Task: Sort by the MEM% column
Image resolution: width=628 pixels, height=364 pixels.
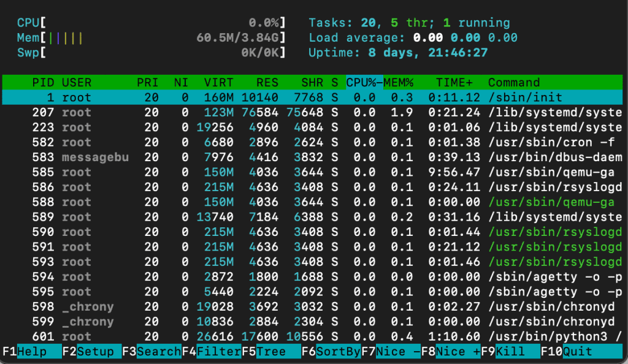Action: (400, 82)
